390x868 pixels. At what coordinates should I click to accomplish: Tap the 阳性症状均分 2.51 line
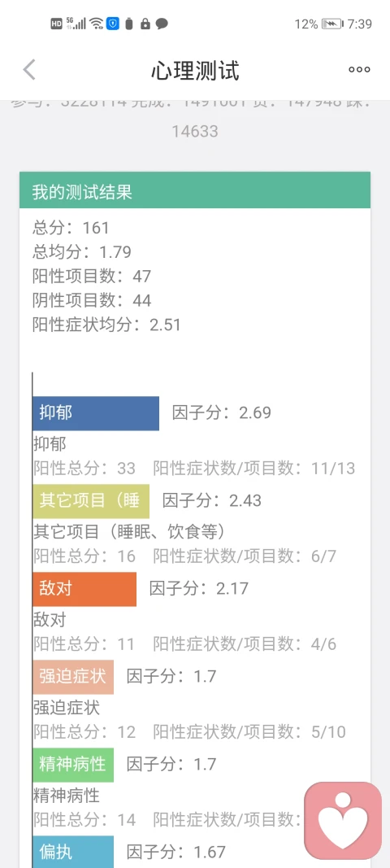[x=106, y=325]
